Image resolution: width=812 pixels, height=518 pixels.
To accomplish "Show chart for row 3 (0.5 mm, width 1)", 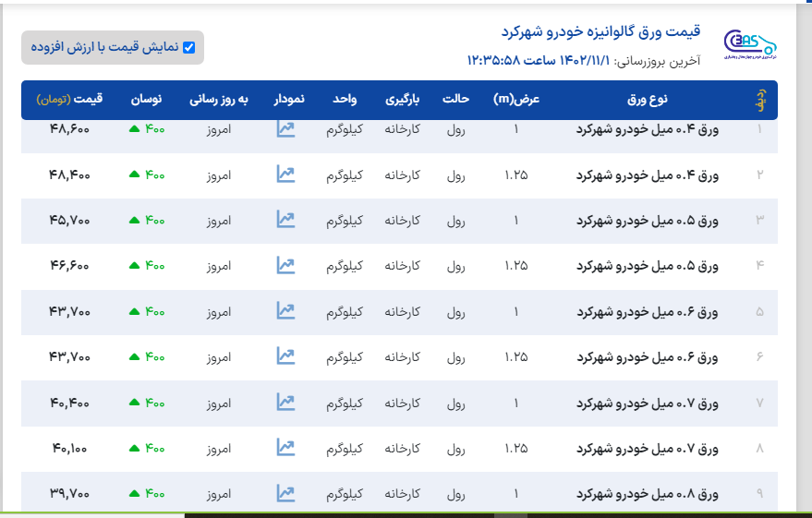I will (285, 220).
